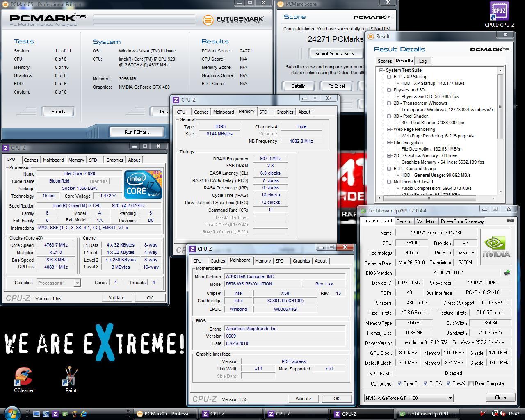Click the taskbar clock showing 16:42
Image resolution: width=525 pixels, height=420 pixels.
[514, 414]
